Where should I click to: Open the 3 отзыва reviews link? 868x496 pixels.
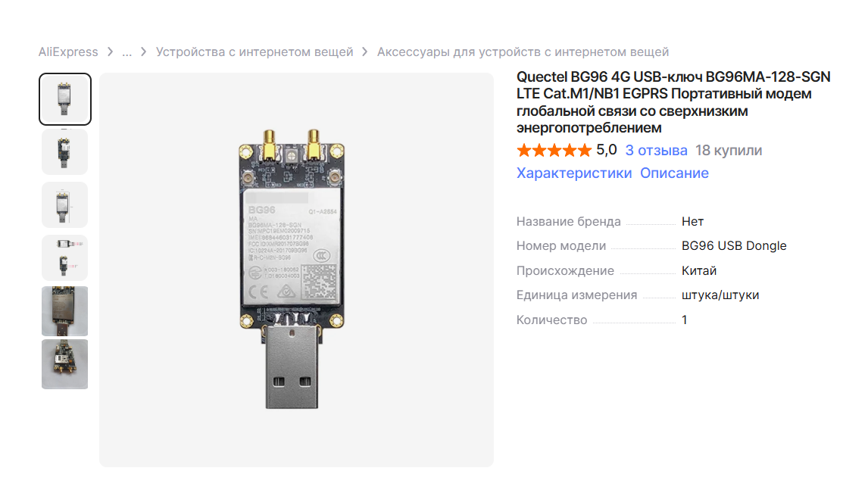tap(656, 151)
